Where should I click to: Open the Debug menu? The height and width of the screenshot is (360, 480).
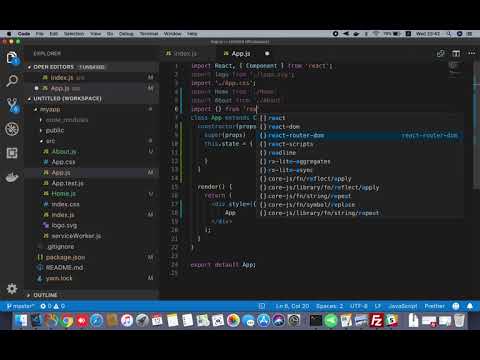126,34
